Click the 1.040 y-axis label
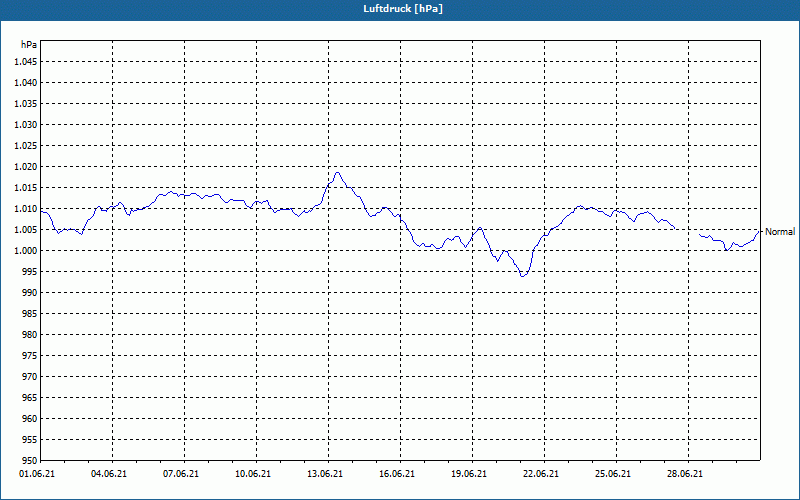 [26, 83]
